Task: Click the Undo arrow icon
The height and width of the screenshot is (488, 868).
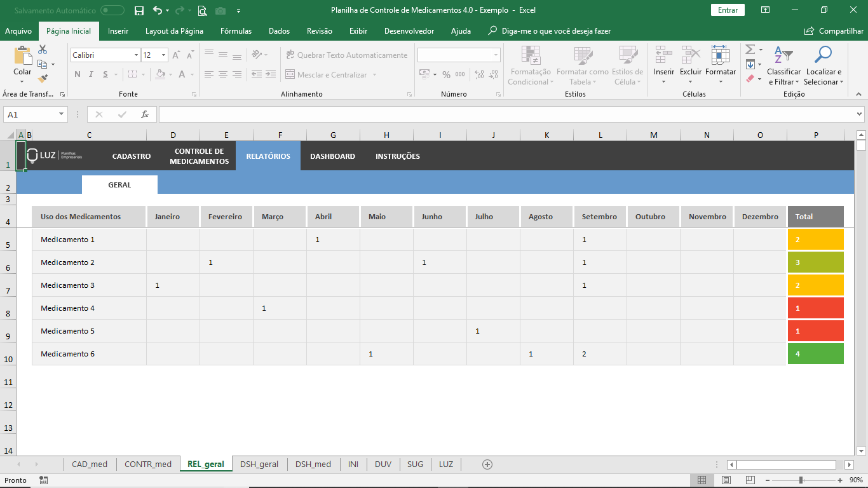Action: 158,10
